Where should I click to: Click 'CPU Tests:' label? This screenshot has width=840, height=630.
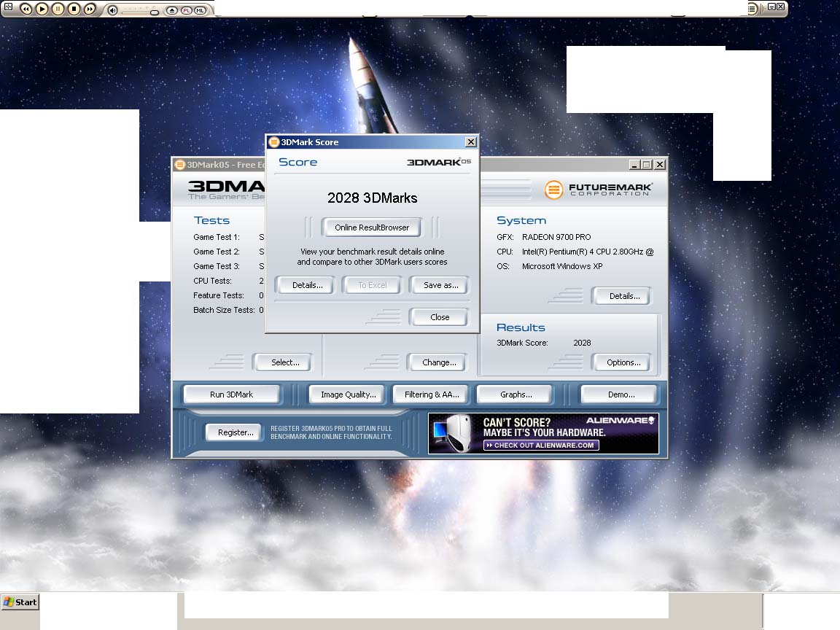212,281
